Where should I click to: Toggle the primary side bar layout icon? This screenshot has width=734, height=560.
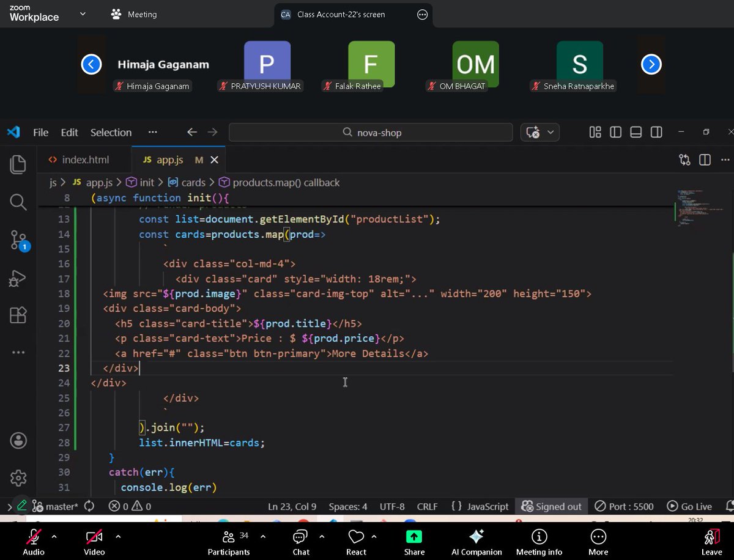pos(616,132)
